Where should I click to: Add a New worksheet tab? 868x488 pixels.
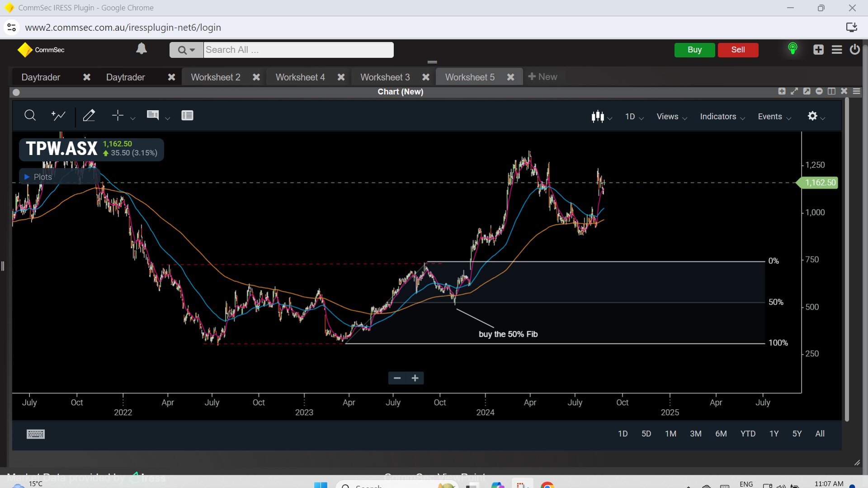pos(542,77)
